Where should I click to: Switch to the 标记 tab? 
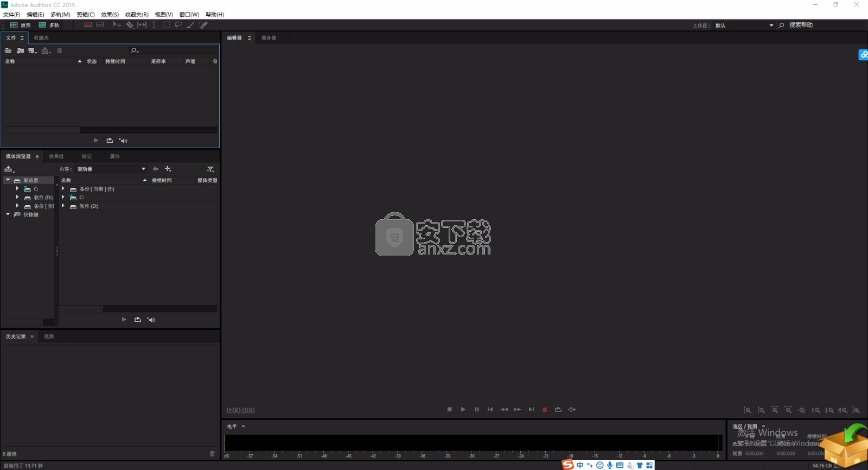click(87, 156)
